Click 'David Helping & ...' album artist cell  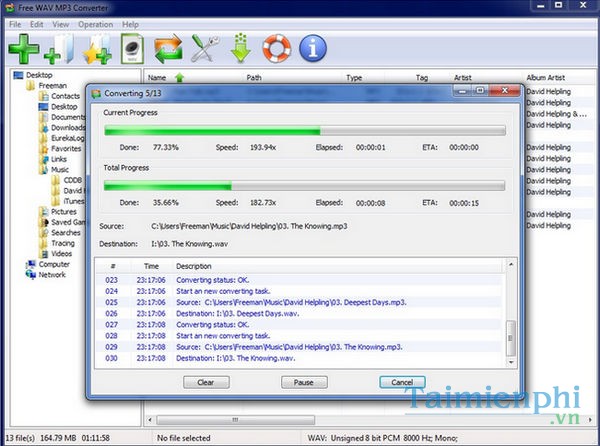click(556, 114)
